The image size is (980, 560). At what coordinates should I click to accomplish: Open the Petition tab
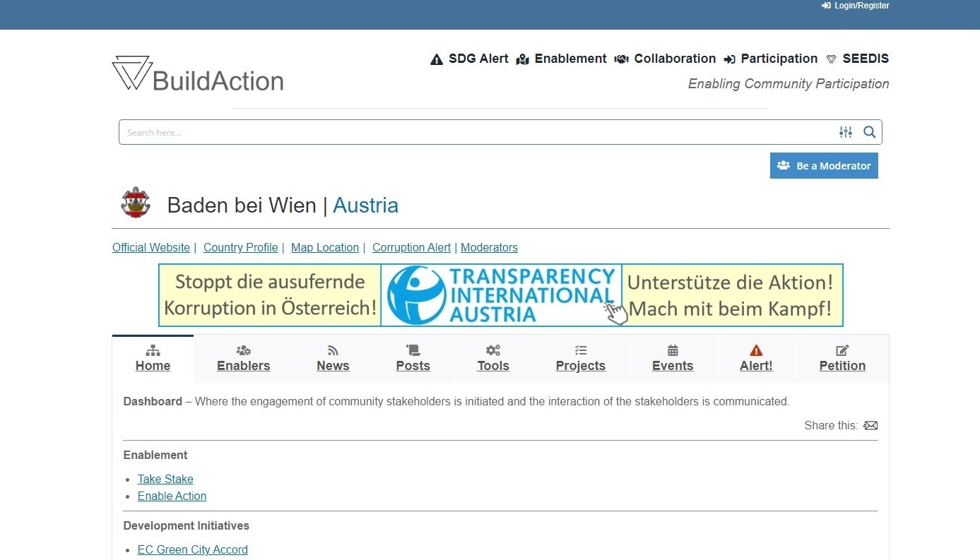[842, 359]
